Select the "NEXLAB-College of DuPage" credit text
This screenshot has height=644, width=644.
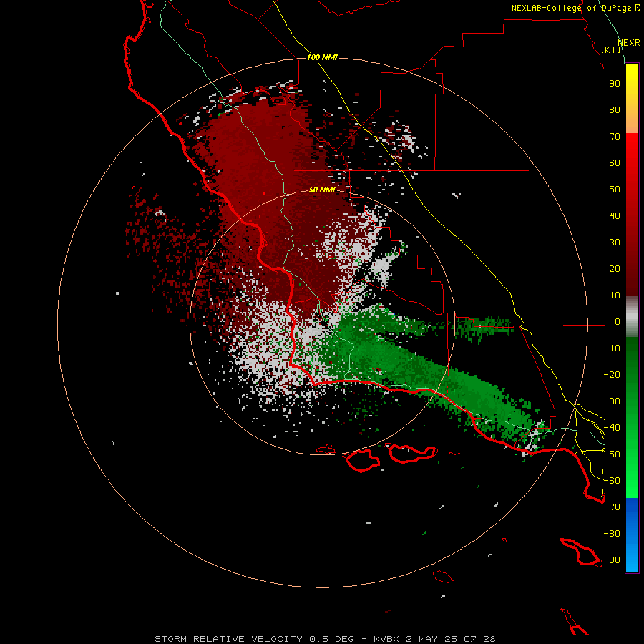[571, 8]
